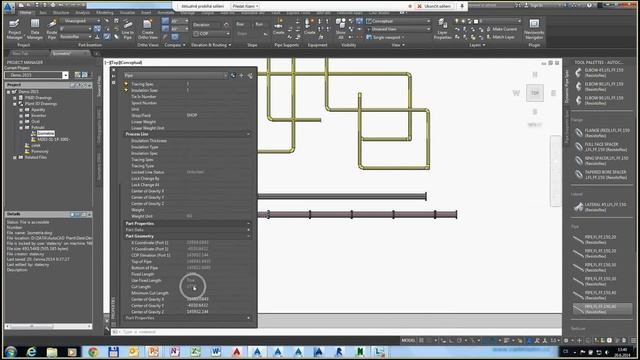
Task: Select the FULL FACE SPACER palette tool
Action: [x=602, y=147]
